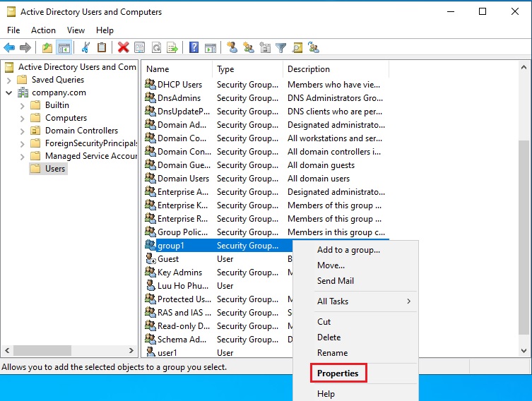Screen dimensions: 532x401
Task: Open the Action menu in the menu bar
Action: (x=43, y=30)
